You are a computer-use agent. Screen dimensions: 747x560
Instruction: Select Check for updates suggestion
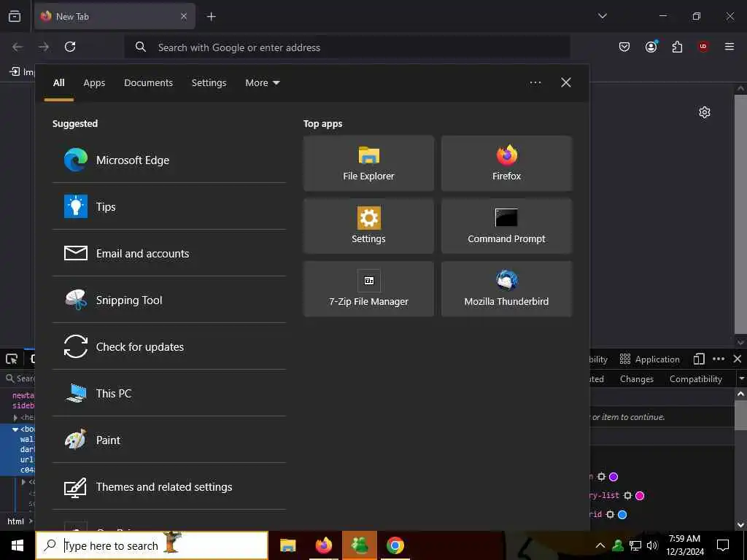(169, 346)
